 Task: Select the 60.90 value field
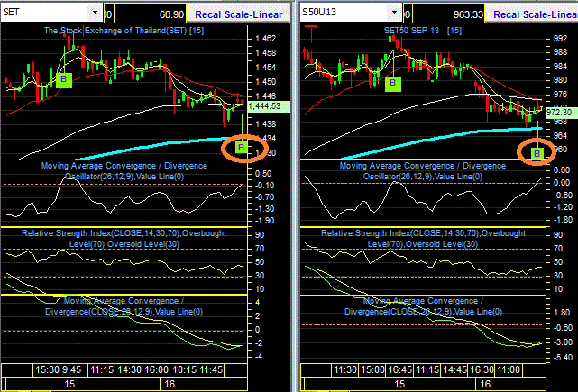[x=151, y=14]
